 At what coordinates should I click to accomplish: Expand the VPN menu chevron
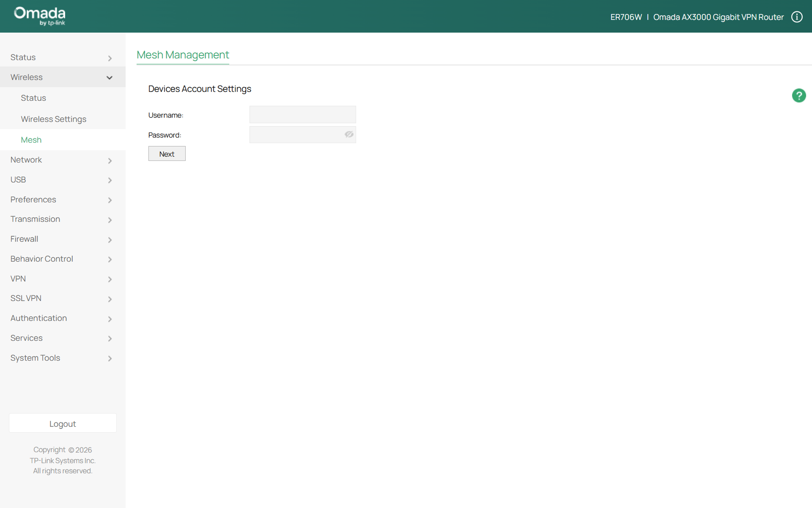110,279
